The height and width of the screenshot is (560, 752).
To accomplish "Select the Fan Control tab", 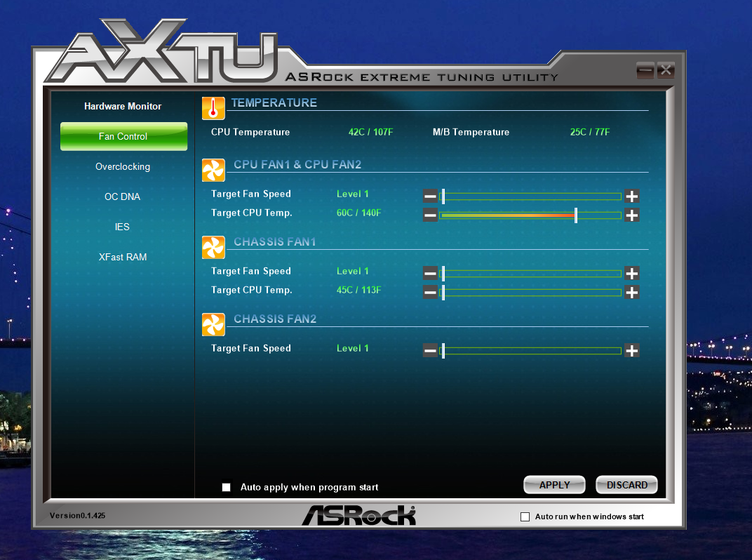I will (x=123, y=136).
